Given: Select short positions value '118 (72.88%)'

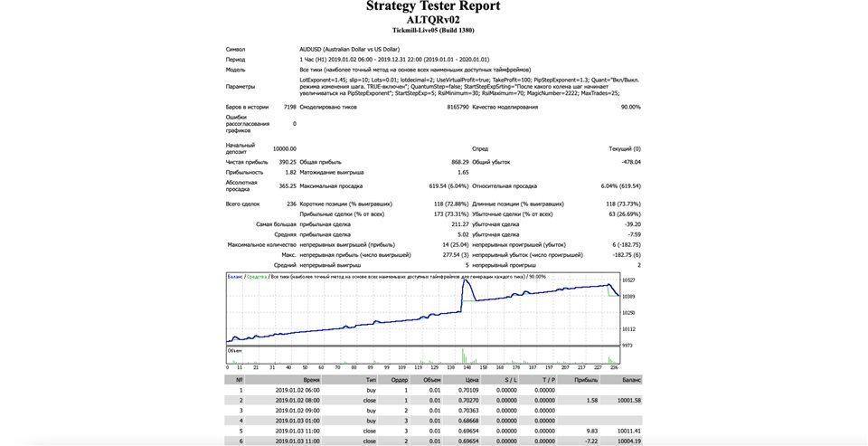Looking at the screenshot, I should point(450,204).
